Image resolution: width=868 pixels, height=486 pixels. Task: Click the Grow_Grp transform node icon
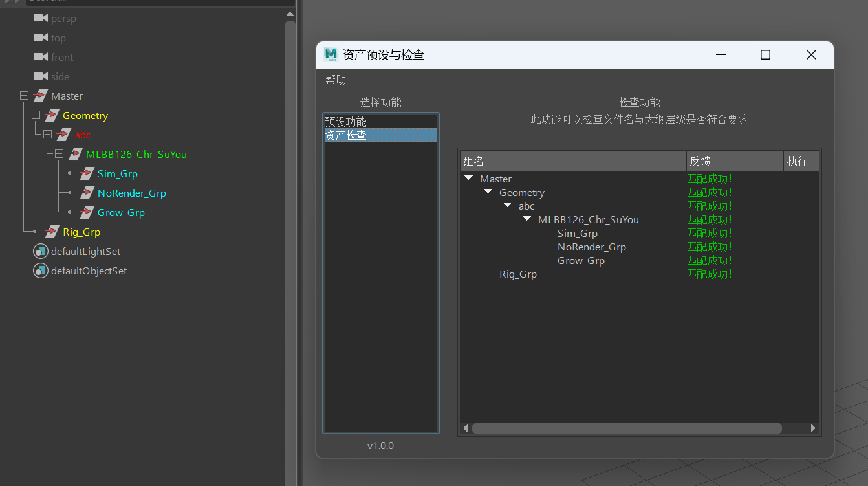pyautogui.click(x=87, y=212)
